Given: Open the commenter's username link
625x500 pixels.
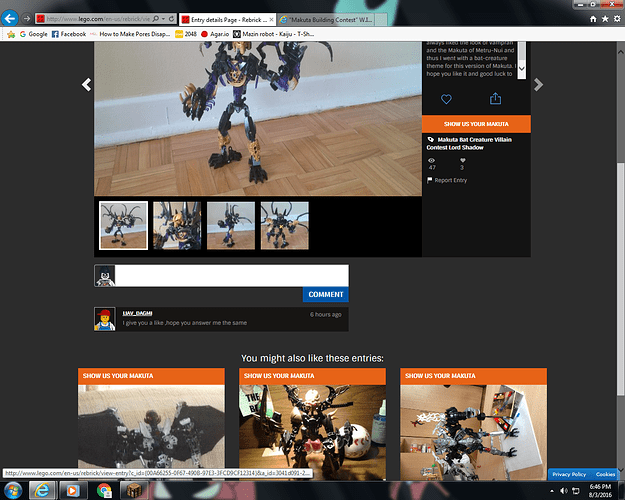Looking at the screenshot, I should coord(137,313).
